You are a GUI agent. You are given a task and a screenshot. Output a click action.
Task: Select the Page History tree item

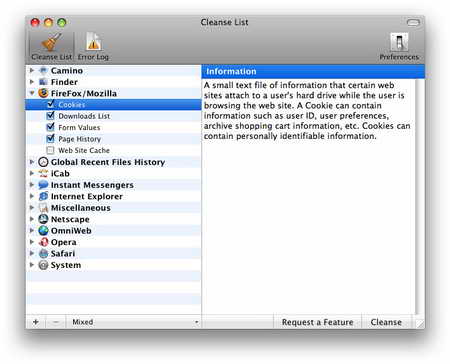pyautogui.click(x=79, y=139)
